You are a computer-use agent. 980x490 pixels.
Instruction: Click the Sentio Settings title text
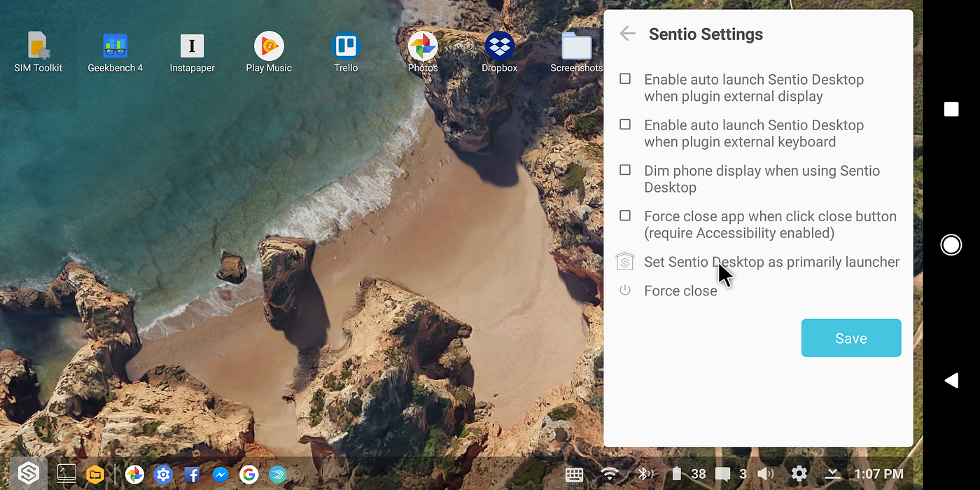pyautogui.click(x=706, y=34)
